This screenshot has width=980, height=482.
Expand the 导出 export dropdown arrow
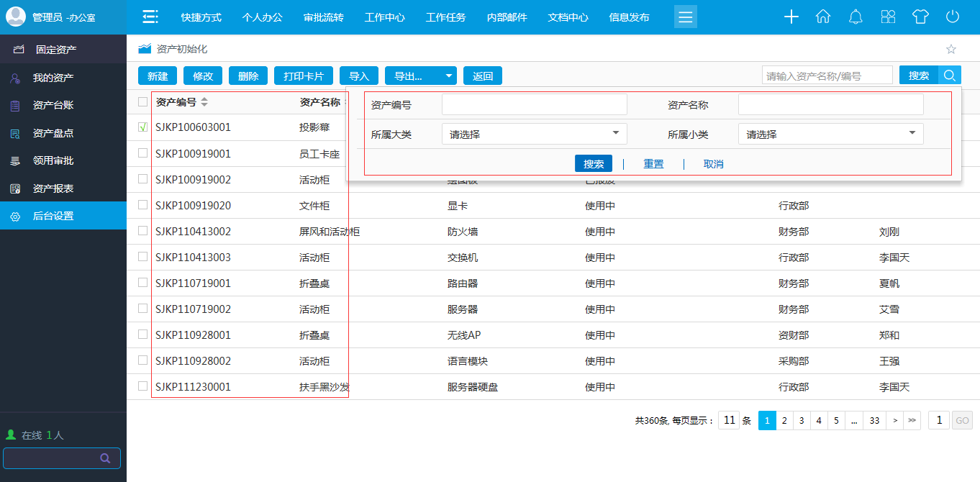(449, 75)
